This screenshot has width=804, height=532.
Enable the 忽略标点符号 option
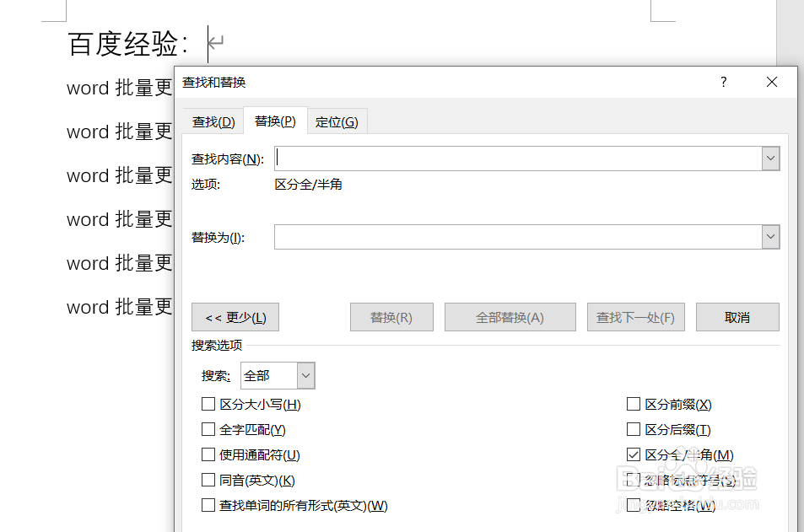[x=634, y=480]
